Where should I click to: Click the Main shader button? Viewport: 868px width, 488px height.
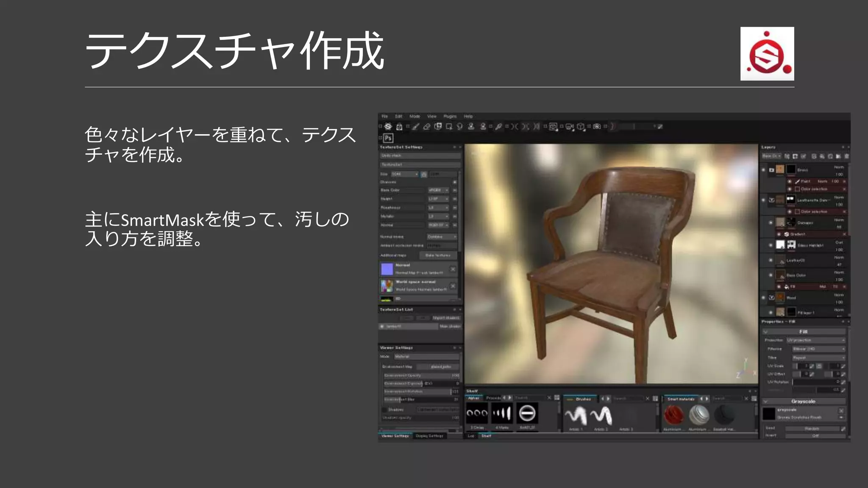(x=450, y=326)
